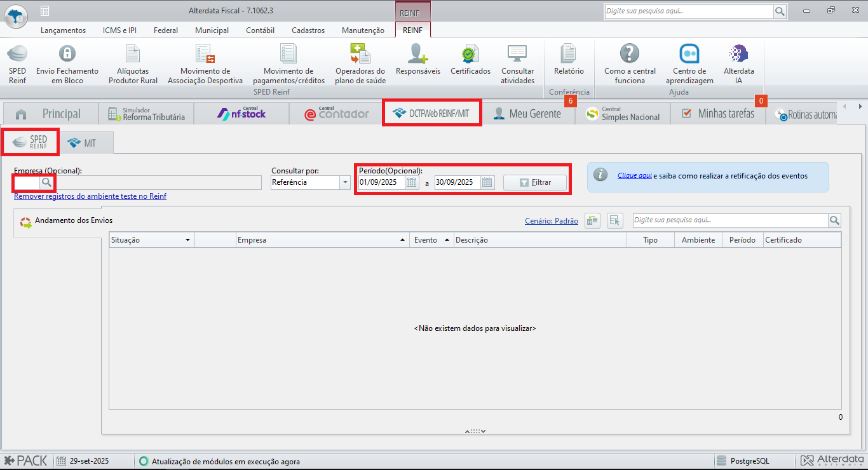Open the Cadastros ribbon tab
This screenshot has height=470, width=868.
308,30
